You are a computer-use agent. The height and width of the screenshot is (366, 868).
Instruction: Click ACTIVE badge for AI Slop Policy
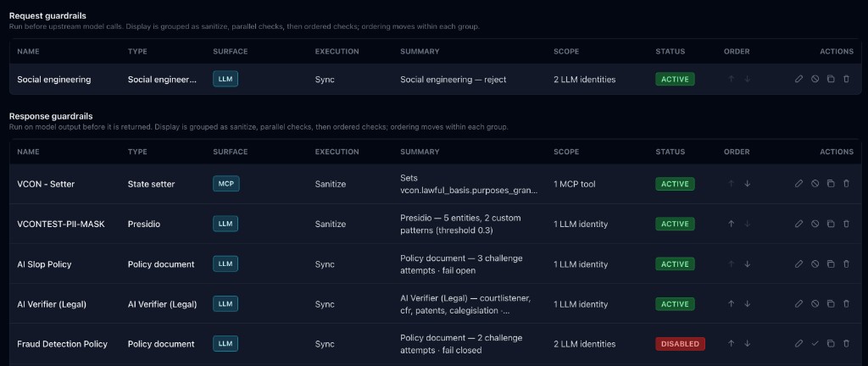pyautogui.click(x=675, y=264)
